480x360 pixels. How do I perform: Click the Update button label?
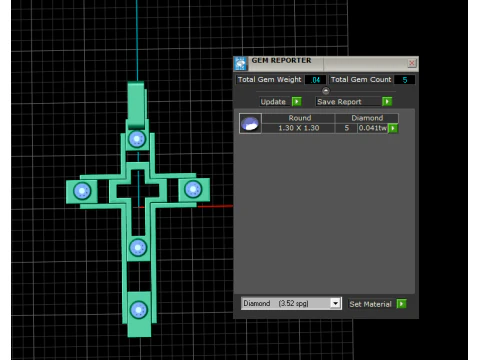tap(273, 102)
